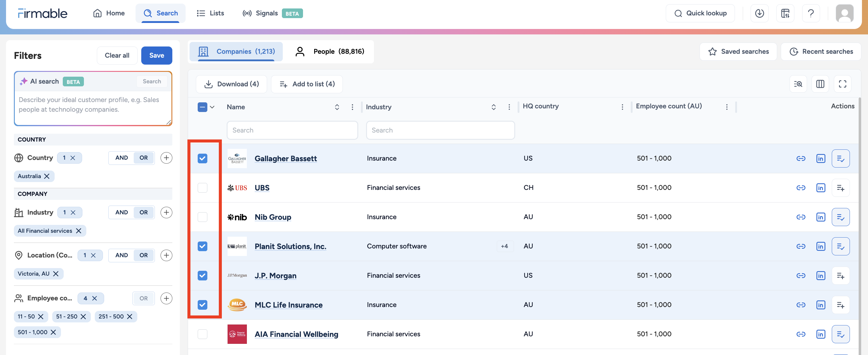868x355 pixels.
Task: Open the Gallagher Bassett company link
Action: 286,158
